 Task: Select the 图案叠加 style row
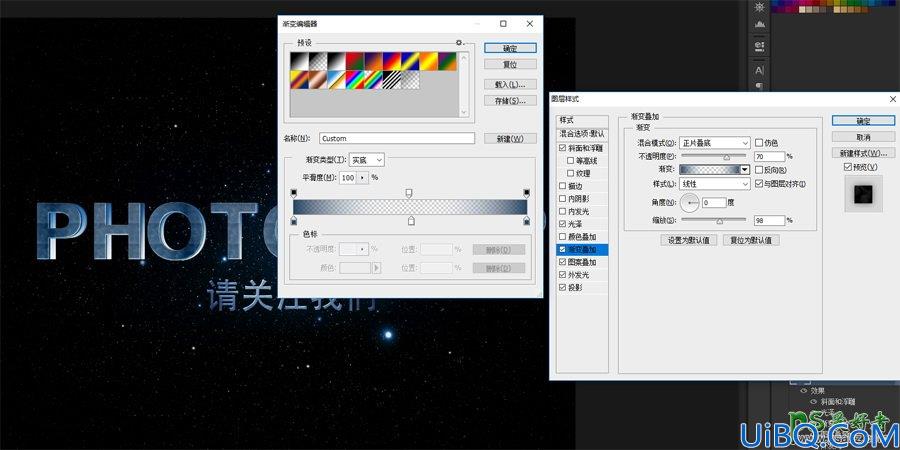click(582, 262)
